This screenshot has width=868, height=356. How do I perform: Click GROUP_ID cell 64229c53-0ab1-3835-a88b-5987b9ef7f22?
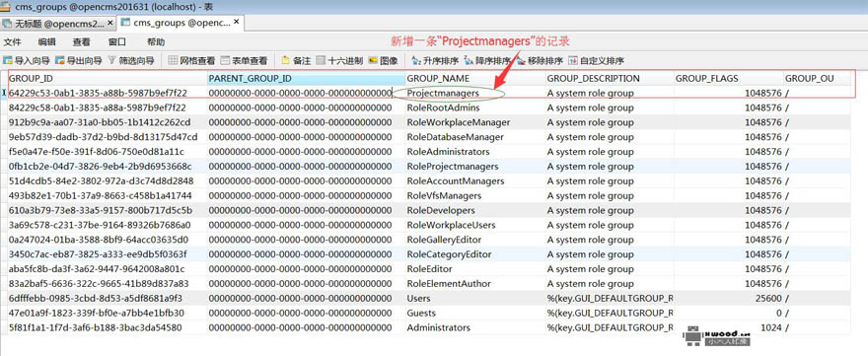pos(108,93)
